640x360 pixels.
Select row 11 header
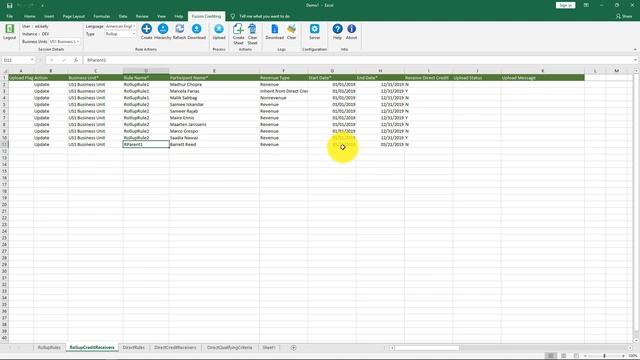4,144
